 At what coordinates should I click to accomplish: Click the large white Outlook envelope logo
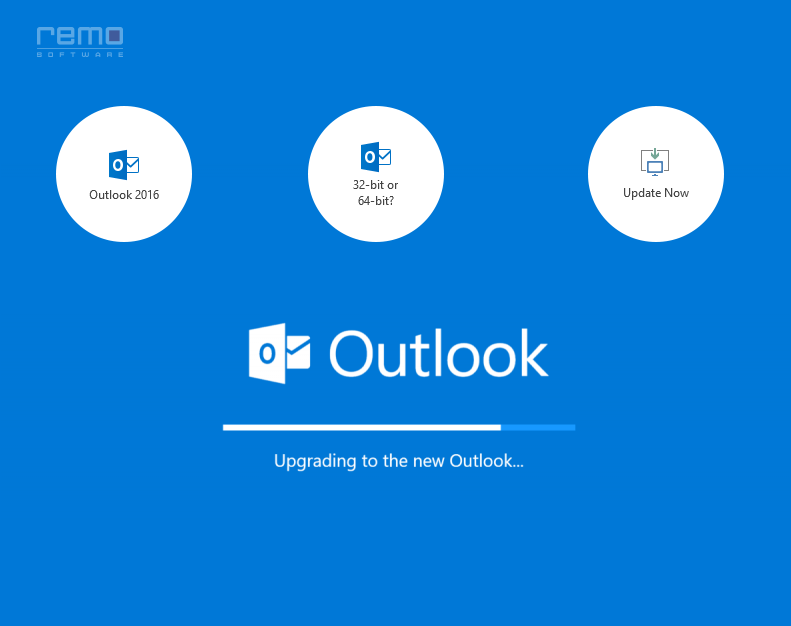pyautogui.click(x=279, y=353)
